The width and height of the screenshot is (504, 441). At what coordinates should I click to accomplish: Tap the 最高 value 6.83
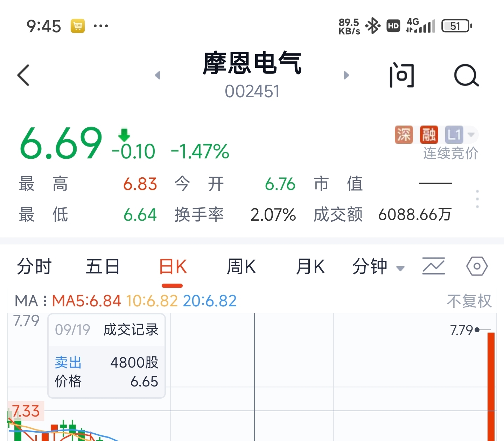(x=140, y=184)
